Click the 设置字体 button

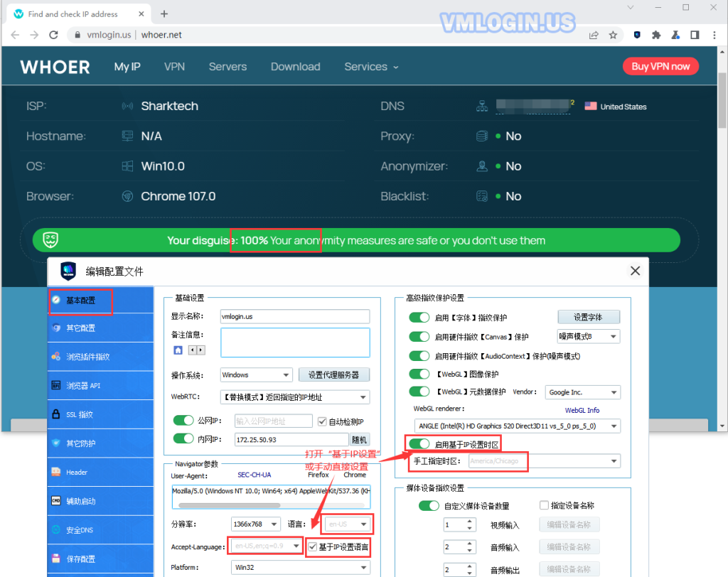pos(588,317)
